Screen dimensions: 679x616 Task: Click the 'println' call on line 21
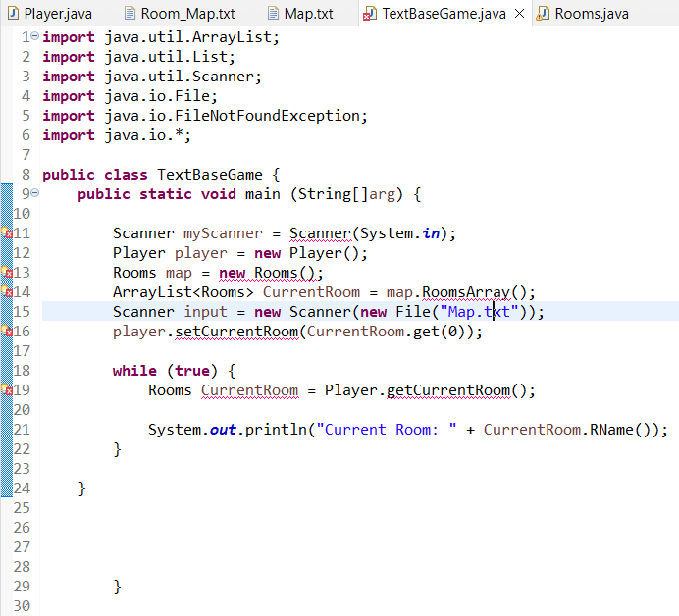[276, 430]
